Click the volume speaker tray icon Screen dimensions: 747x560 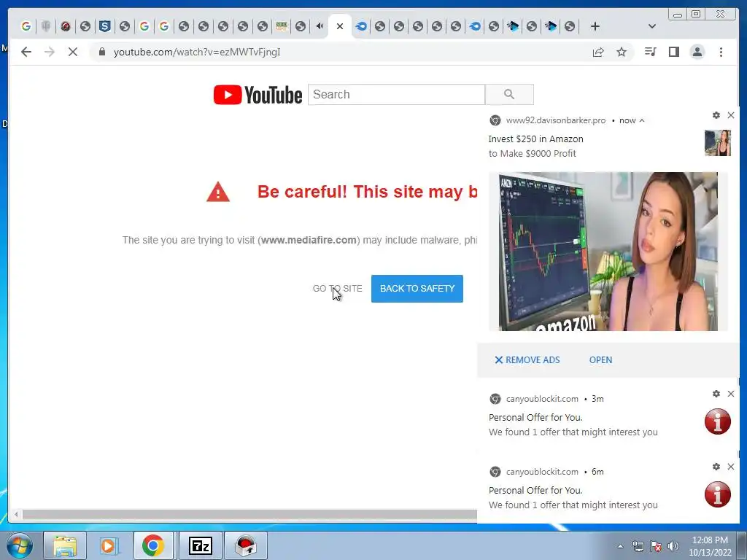pyautogui.click(x=673, y=546)
